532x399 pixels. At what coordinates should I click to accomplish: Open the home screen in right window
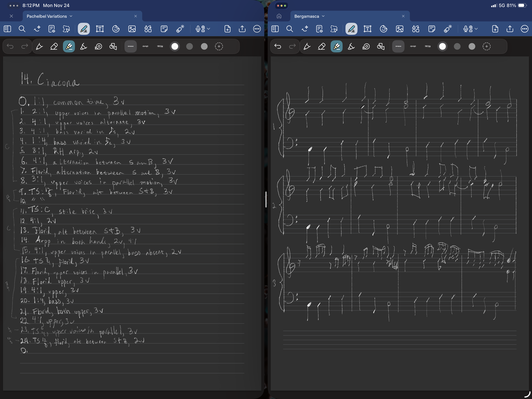[x=279, y=16]
